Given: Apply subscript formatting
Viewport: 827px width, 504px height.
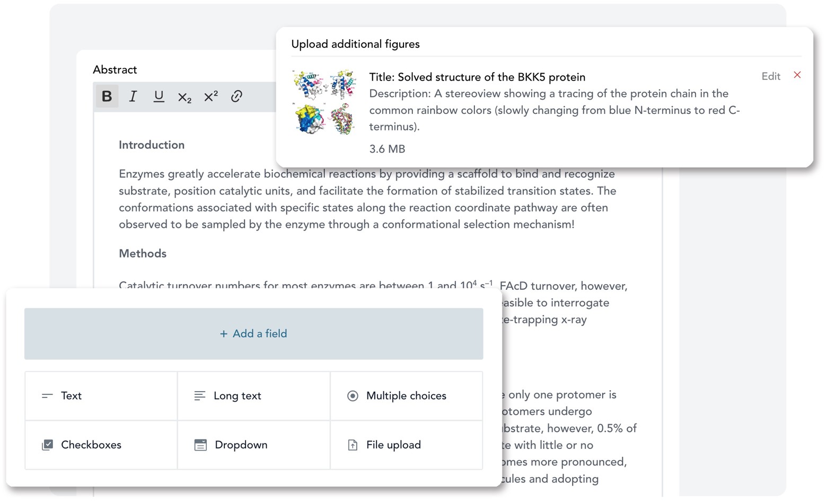Looking at the screenshot, I should pos(184,97).
